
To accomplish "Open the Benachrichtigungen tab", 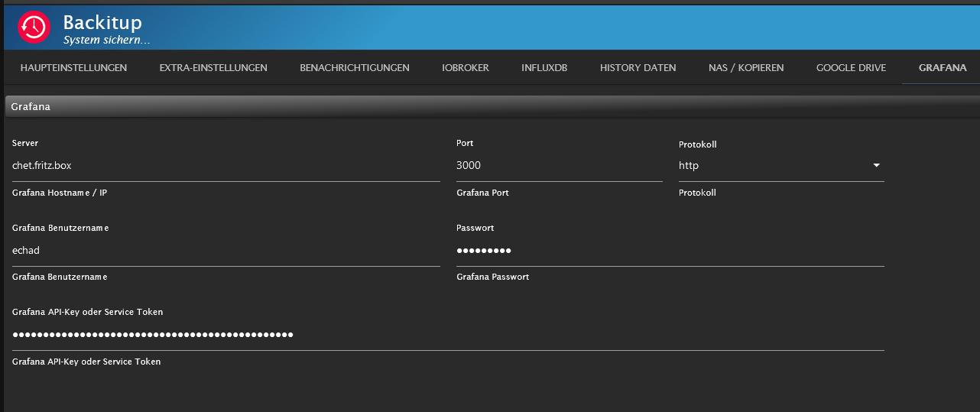I will (355, 68).
